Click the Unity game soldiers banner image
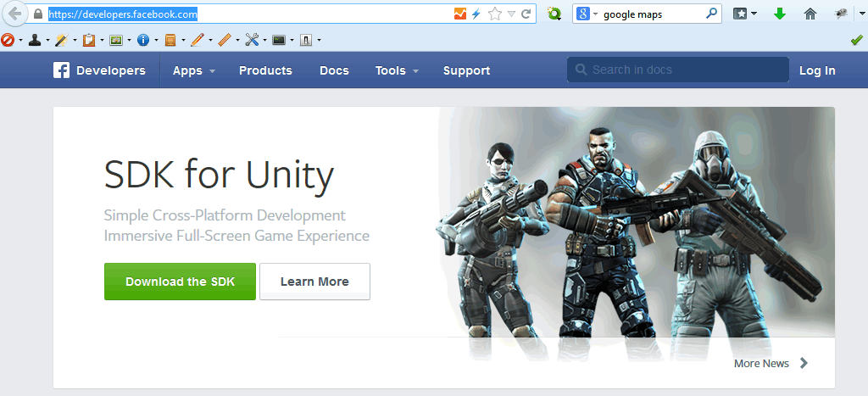The image size is (868, 396). (636, 232)
